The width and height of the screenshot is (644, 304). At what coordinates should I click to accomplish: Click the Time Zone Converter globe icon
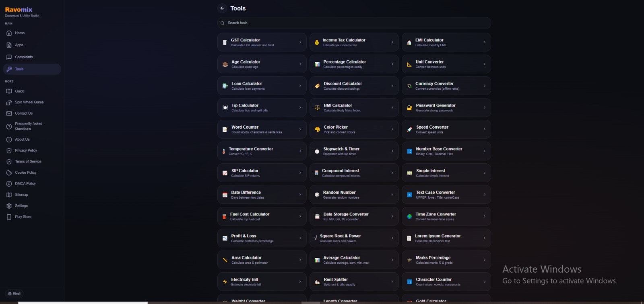pos(409,216)
